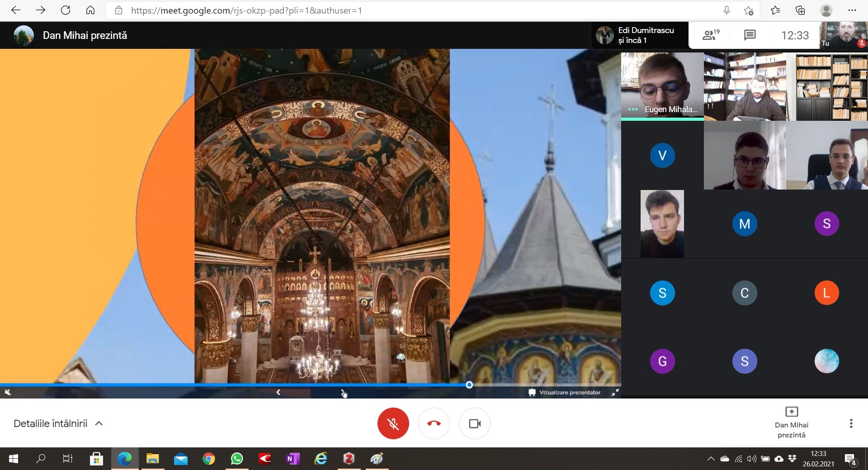Show hidden system tray icons
868x470 pixels.
pyautogui.click(x=711, y=459)
